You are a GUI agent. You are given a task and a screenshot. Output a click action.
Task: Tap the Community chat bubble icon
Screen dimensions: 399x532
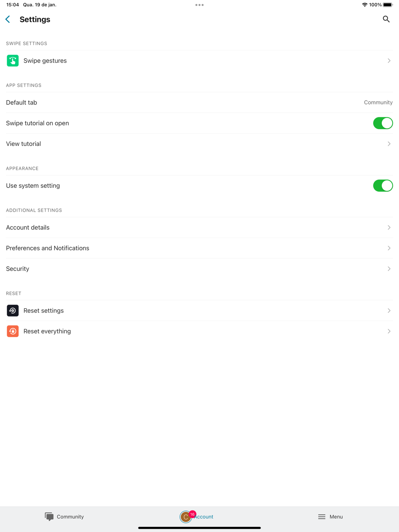(x=49, y=517)
